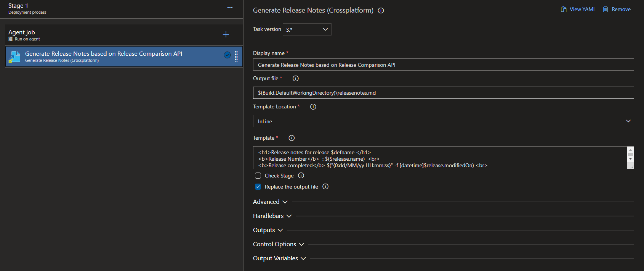
Task: Click the Generate Release Notes task icon
Action: coord(14,57)
